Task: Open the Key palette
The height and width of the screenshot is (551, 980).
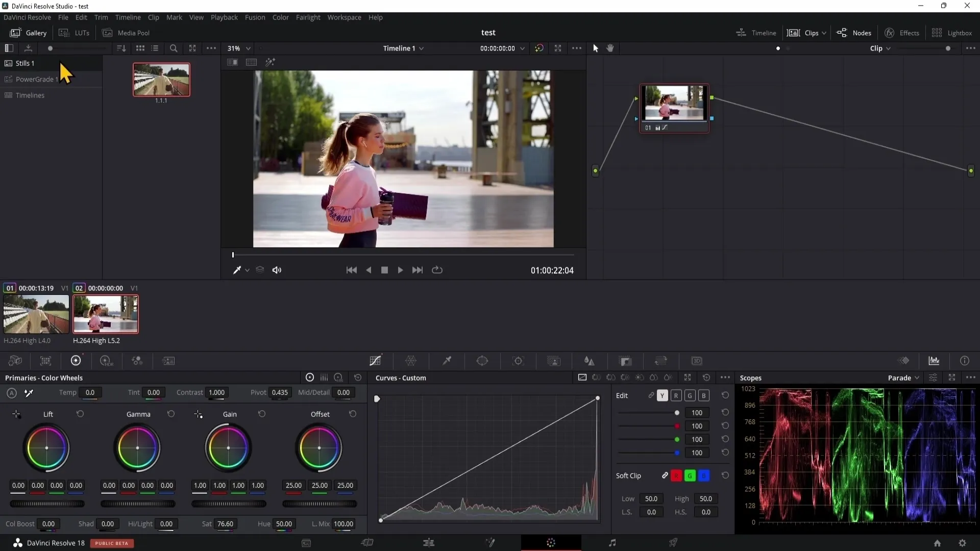Action: coord(625,361)
